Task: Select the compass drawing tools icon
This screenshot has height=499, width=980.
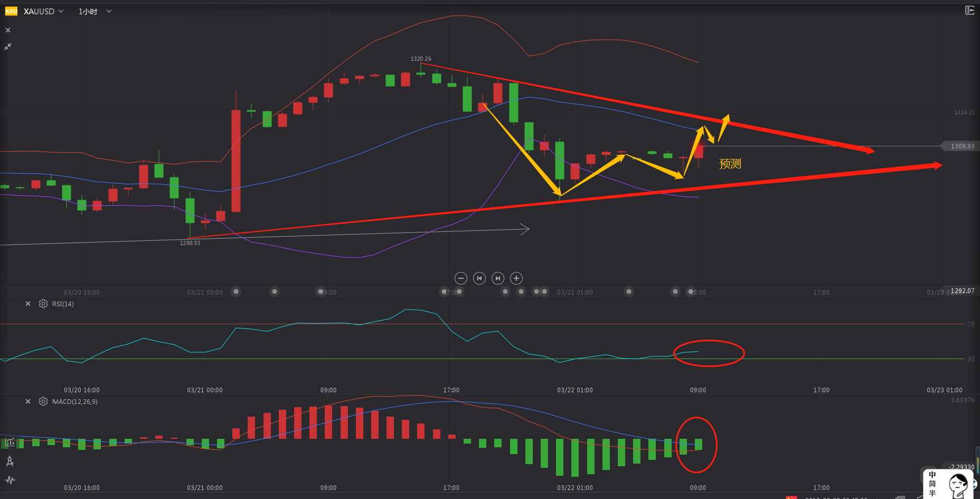Action: tap(10, 462)
